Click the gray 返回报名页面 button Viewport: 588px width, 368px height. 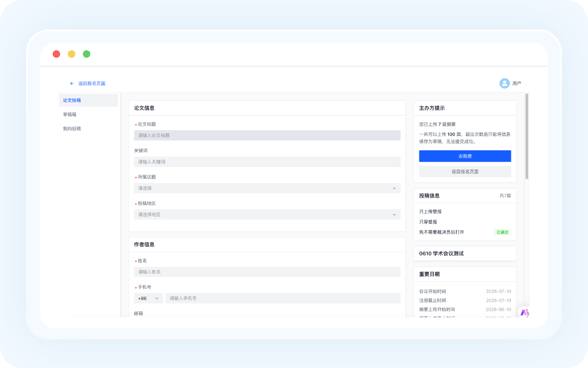click(465, 172)
